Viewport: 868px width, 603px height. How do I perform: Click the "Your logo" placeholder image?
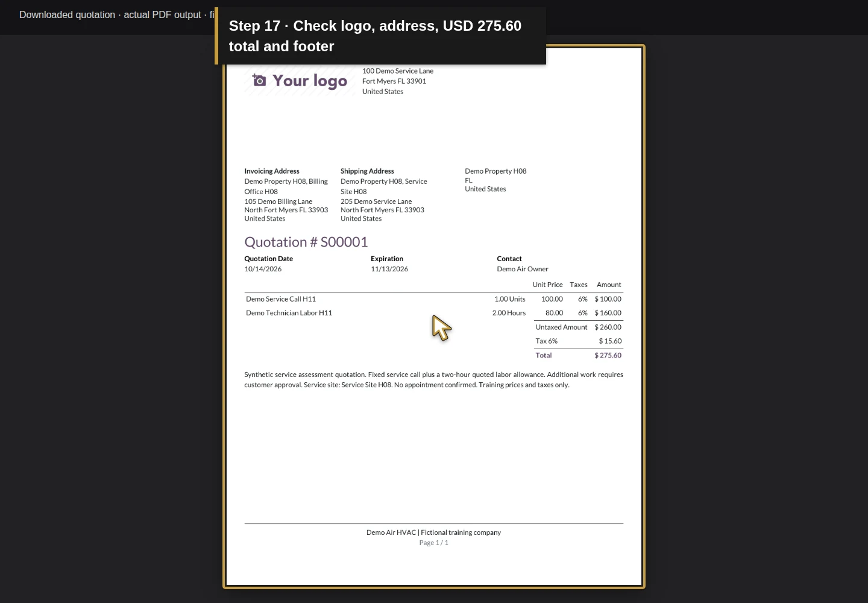click(300, 81)
